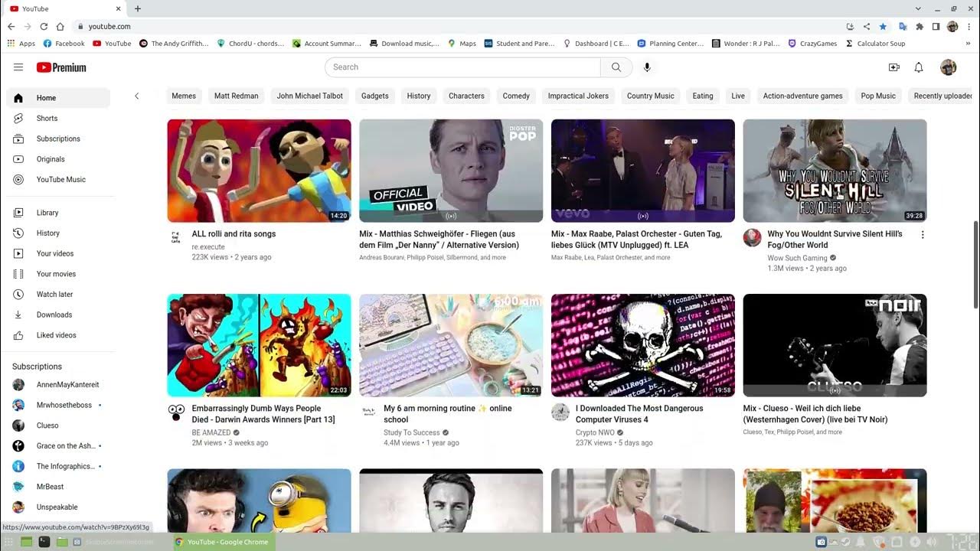Screen dimensions: 980x551
Task: Open Mrwhosetheboss subscription channel
Action: pyautogui.click(x=58, y=405)
